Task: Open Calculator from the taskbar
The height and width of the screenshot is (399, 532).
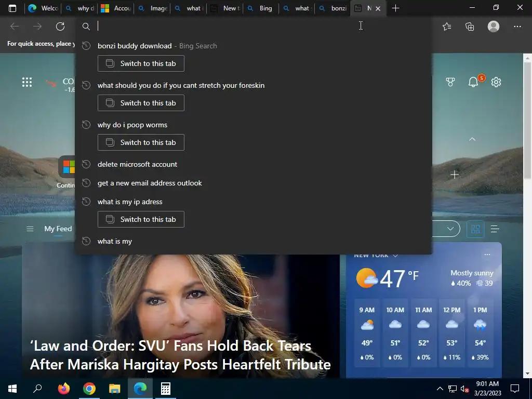Action: (166, 389)
